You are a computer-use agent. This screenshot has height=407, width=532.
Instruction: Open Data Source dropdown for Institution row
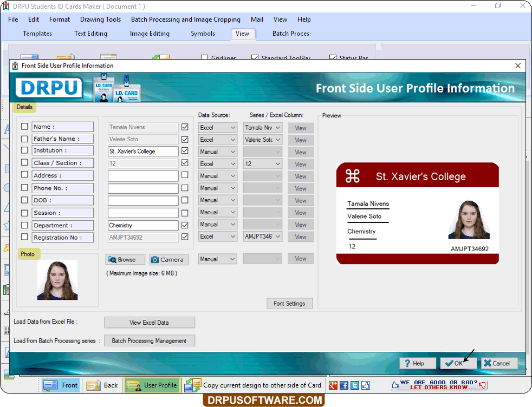click(217, 152)
